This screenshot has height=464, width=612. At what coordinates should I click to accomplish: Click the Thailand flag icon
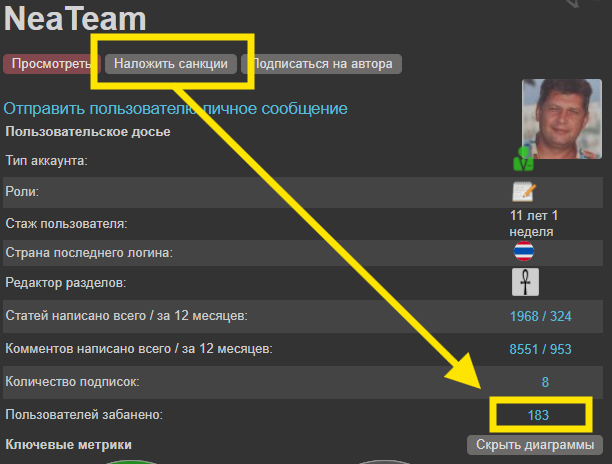(524, 252)
